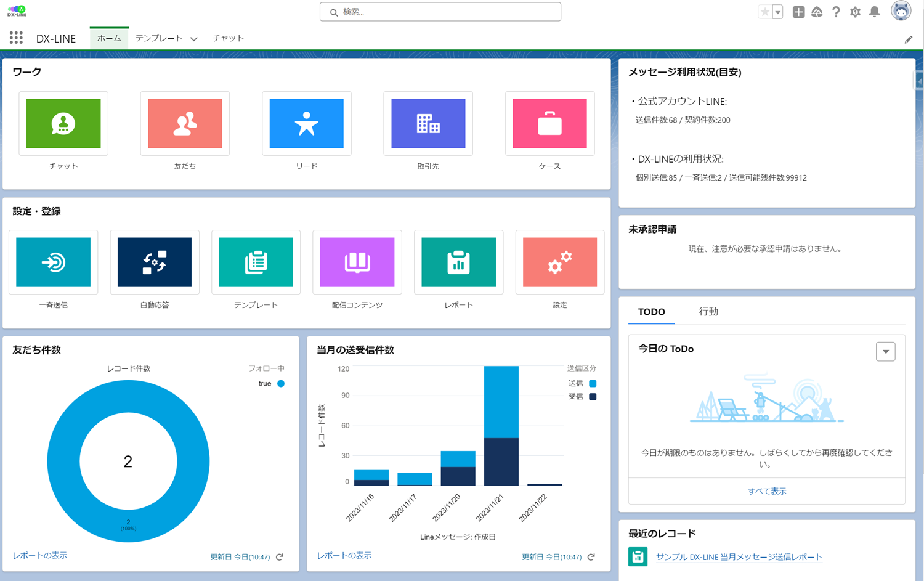Open the Broadcast send (一斉送信) tile
The height and width of the screenshot is (581, 924).
(54, 262)
